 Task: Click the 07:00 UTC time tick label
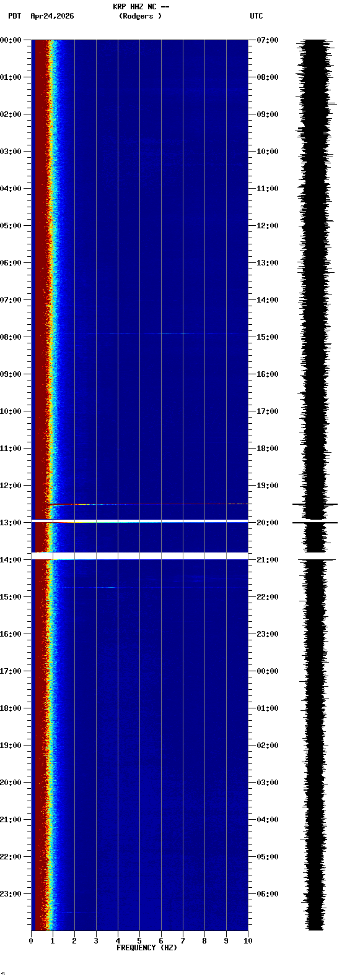pos(268,40)
